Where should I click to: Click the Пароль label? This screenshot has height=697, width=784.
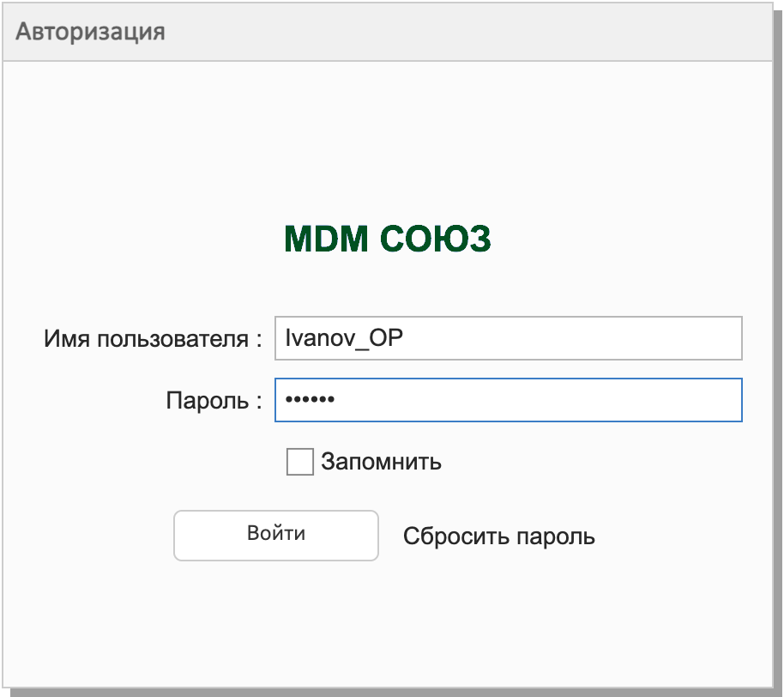tap(213, 401)
